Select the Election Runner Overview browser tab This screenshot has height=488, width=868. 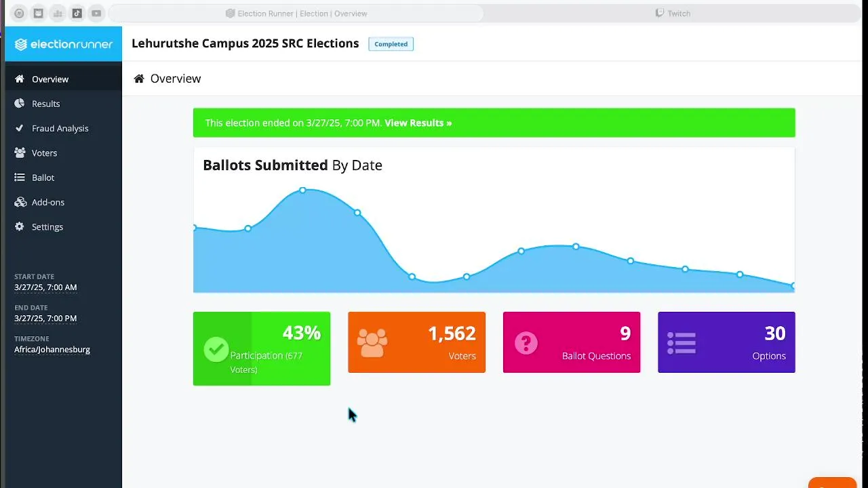point(296,14)
